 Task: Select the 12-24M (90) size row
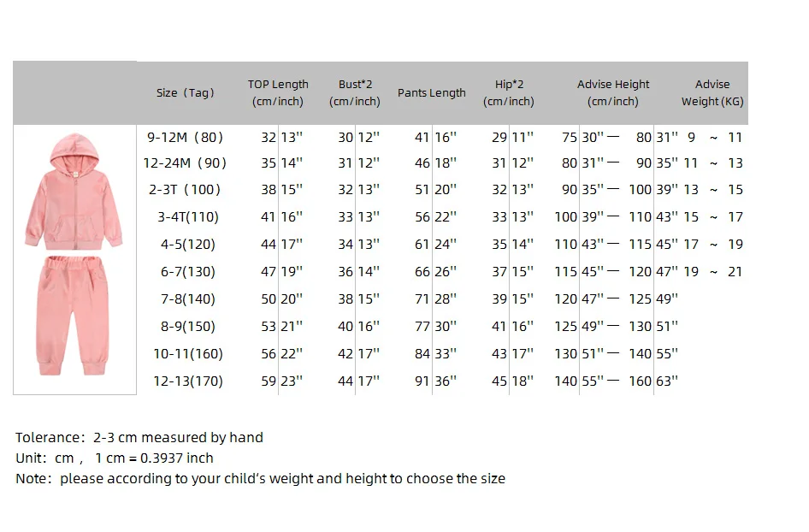point(186,163)
